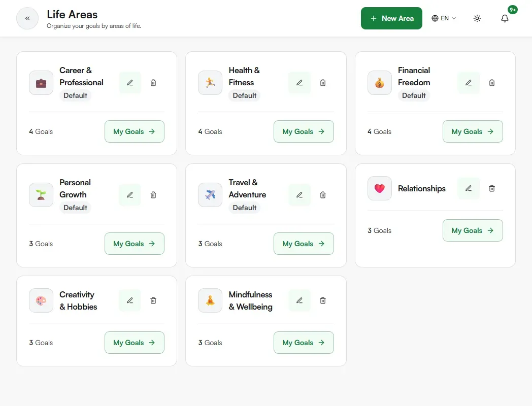The image size is (532, 406).
Task: Delete the Career & Professional area
Action: (153, 83)
